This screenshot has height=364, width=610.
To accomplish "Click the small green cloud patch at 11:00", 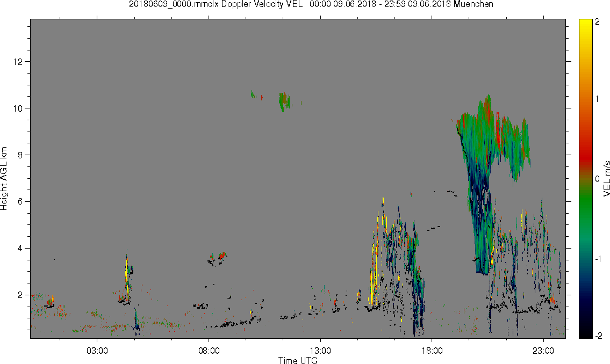I will click(x=284, y=102).
